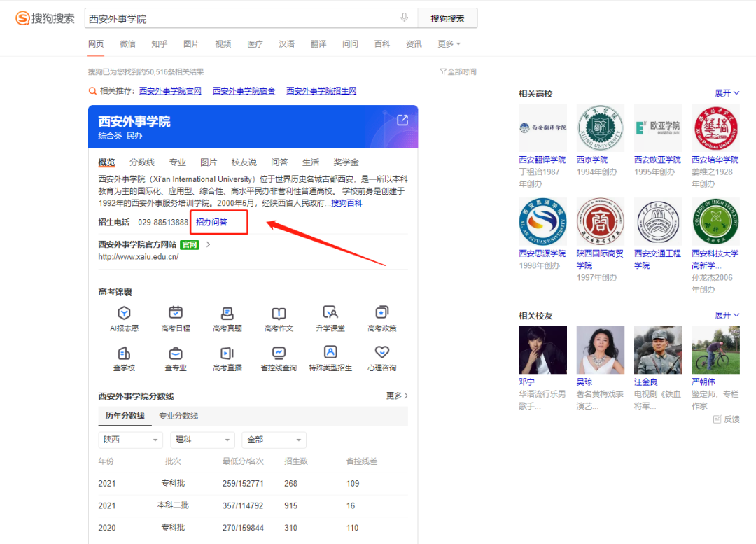Screen dimensions: 756x544
Task: Open 全部时间 time filter
Action: 458,72
